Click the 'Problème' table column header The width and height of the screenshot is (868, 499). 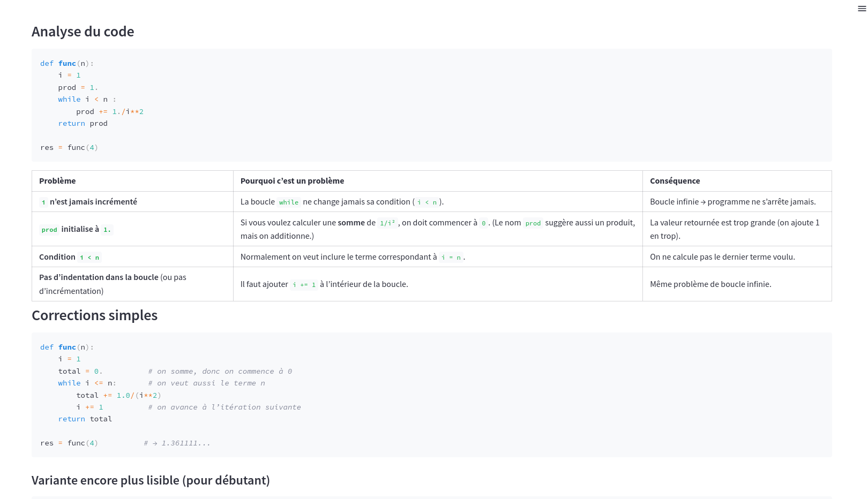click(x=57, y=181)
